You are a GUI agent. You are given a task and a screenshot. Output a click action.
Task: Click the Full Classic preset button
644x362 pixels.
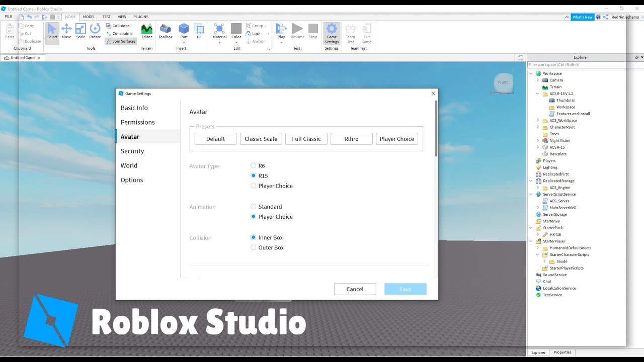(x=306, y=139)
